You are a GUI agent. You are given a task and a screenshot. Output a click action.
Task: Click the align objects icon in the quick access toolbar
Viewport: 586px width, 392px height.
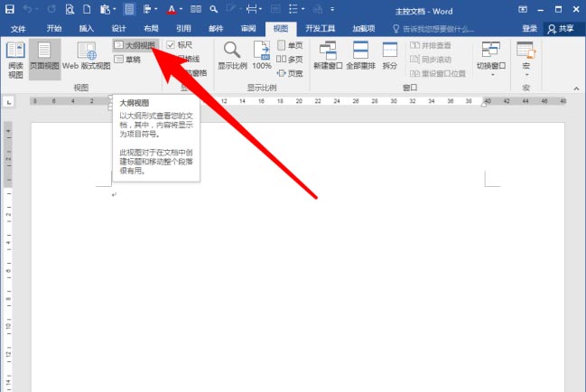147,9
